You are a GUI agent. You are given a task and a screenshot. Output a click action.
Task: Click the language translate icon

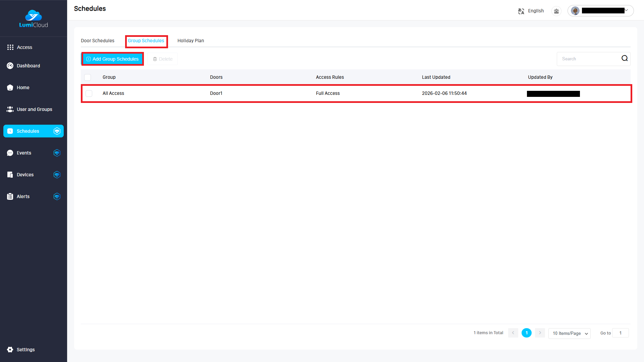[521, 11]
